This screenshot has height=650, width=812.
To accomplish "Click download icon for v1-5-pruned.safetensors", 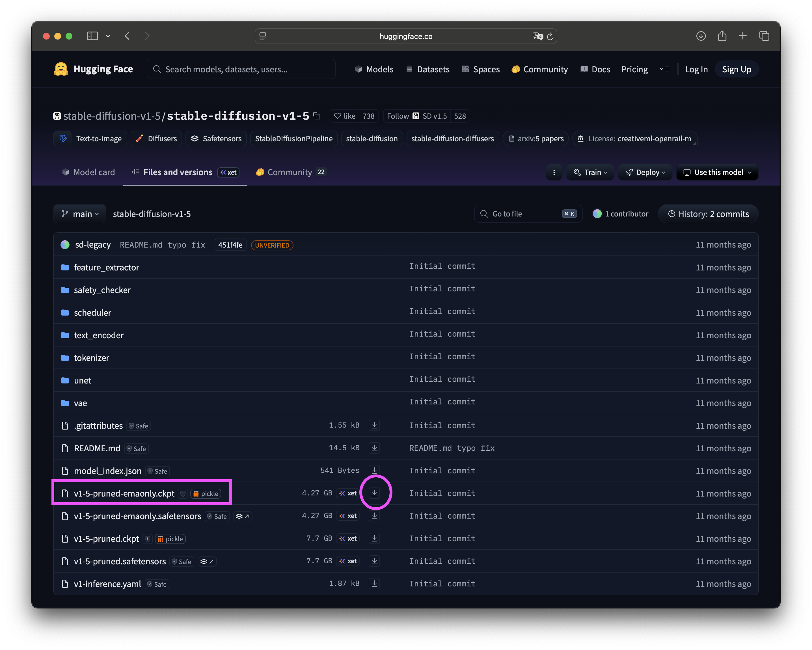I will (x=374, y=561).
